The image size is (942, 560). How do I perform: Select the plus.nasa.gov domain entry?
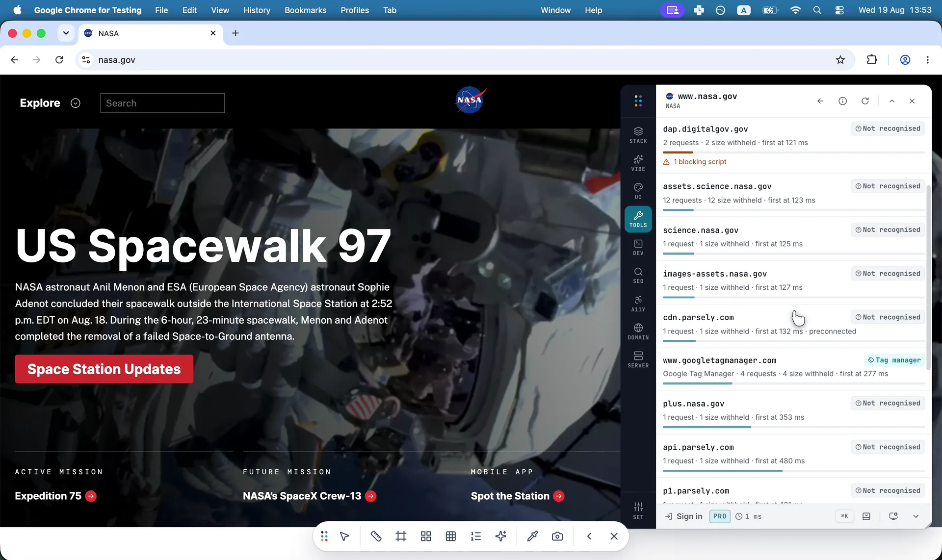coord(793,412)
